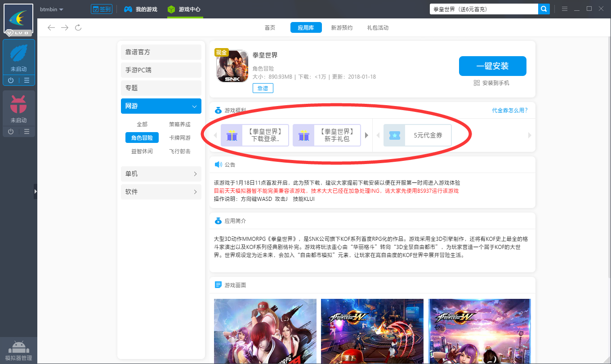The image size is (611, 364).
Task: Select the blue leaf emulator instance
Action: (18, 58)
